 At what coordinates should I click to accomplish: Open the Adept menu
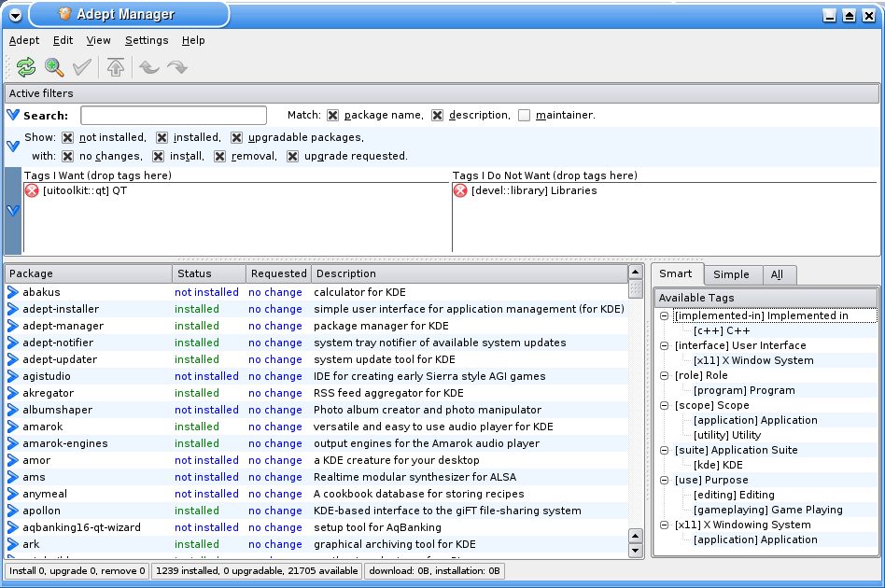pyautogui.click(x=24, y=40)
